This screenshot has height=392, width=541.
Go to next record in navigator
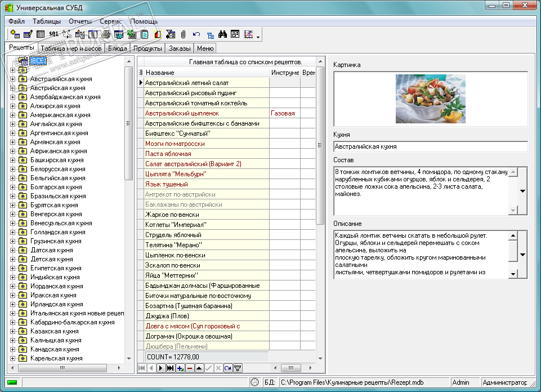coord(160,368)
